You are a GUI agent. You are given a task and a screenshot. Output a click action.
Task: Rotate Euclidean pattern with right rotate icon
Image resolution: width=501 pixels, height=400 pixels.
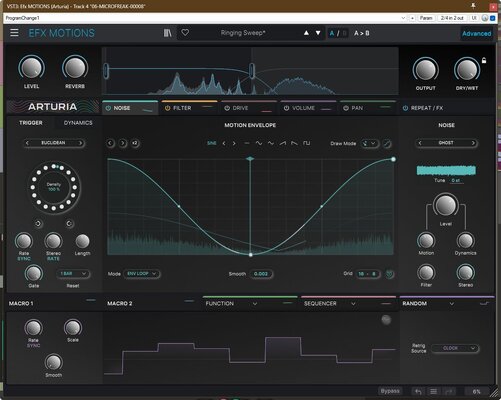pos(69,224)
